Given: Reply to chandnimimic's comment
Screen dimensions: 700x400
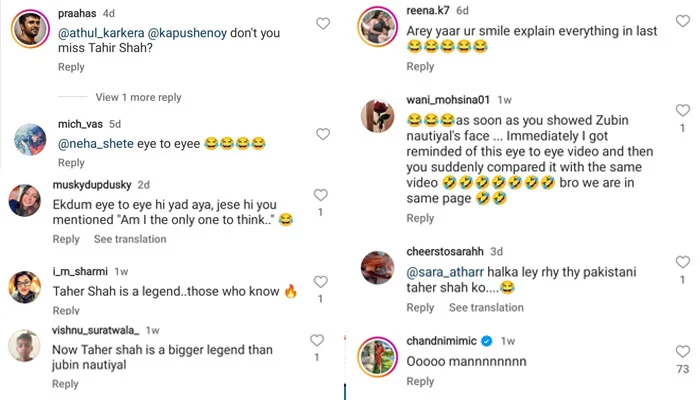Looking at the screenshot, I should coord(421,381).
